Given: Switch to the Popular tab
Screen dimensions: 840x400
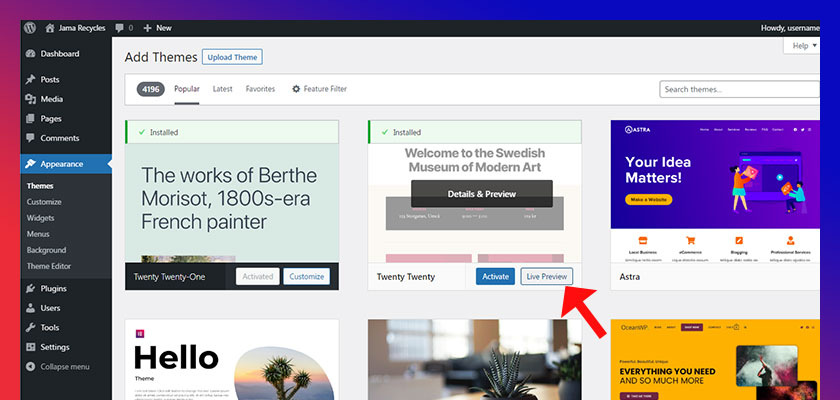Looking at the screenshot, I should (x=187, y=89).
